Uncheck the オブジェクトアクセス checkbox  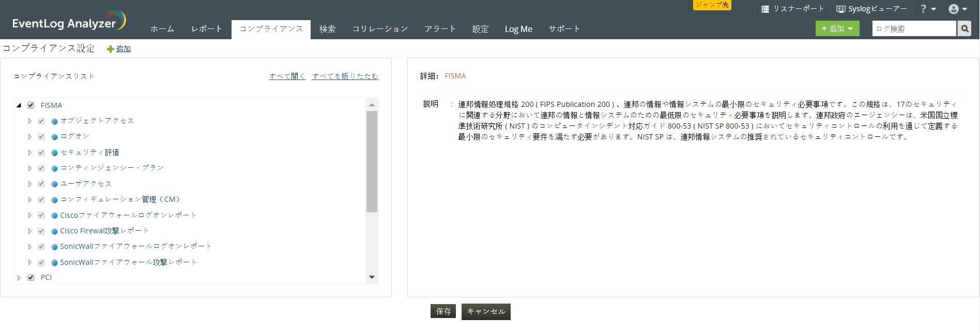tap(41, 121)
